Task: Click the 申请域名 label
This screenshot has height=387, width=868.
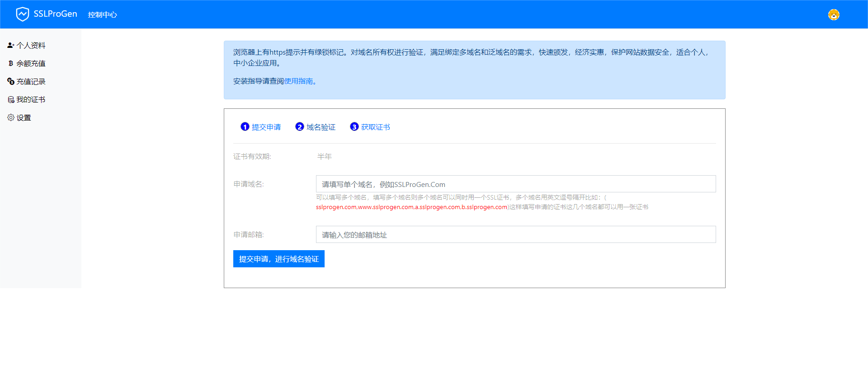Action: pos(249,184)
